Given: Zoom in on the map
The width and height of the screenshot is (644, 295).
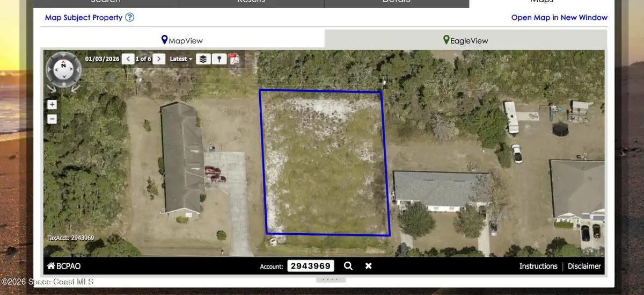Looking at the screenshot, I should [x=52, y=104].
